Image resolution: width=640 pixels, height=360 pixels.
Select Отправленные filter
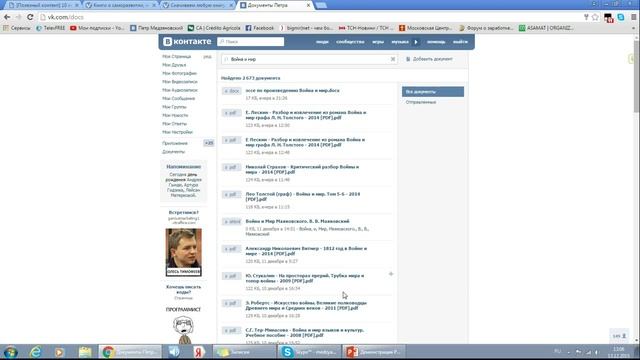(421, 102)
